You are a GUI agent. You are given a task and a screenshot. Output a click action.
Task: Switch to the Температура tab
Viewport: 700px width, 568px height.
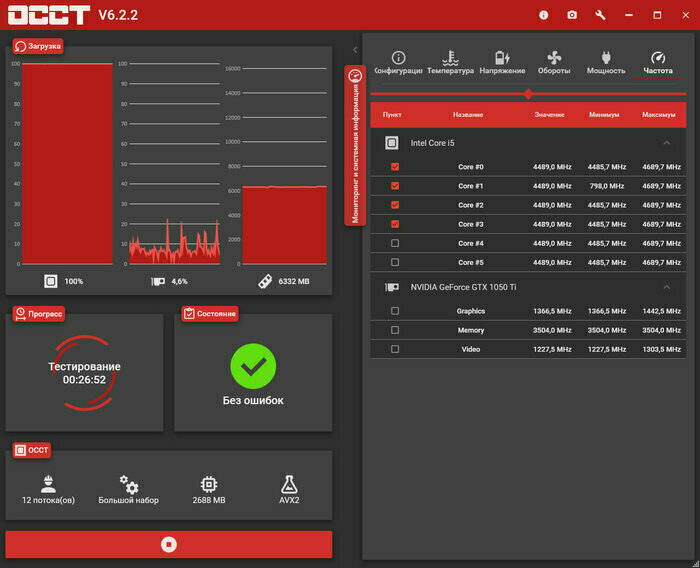[450, 63]
